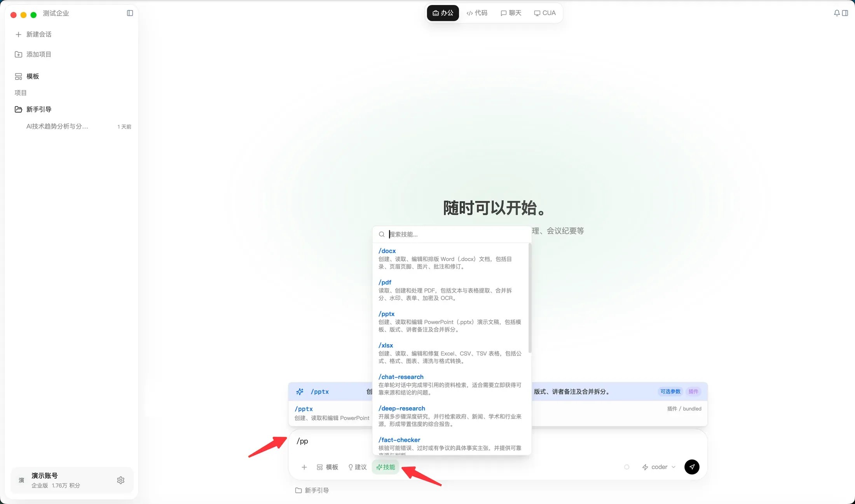Viewport: 855px width, 504px height.
Task: Send message with the black arrow button
Action: click(x=692, y=467)
